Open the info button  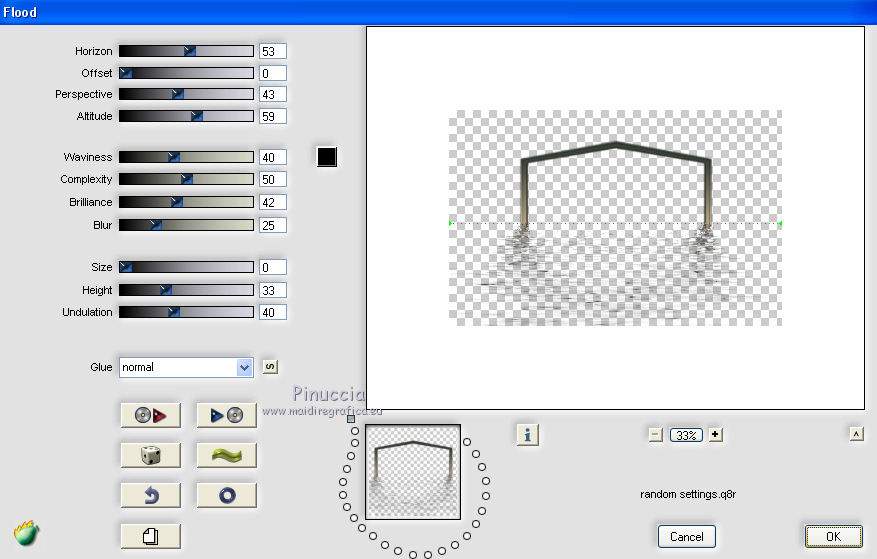[x=527, y=435]
